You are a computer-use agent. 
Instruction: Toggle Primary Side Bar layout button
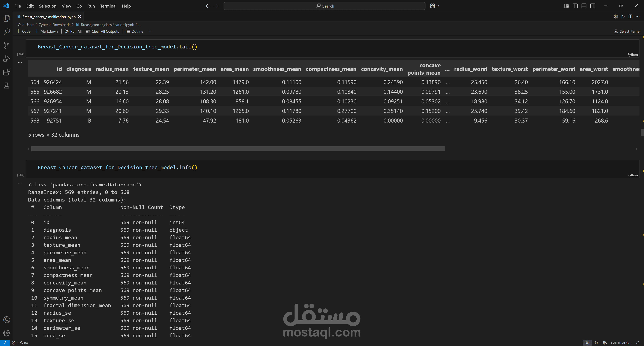tap(575, 6)
